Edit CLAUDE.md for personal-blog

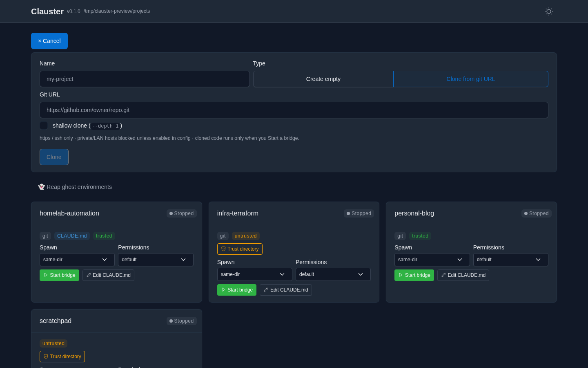(463, 275)
